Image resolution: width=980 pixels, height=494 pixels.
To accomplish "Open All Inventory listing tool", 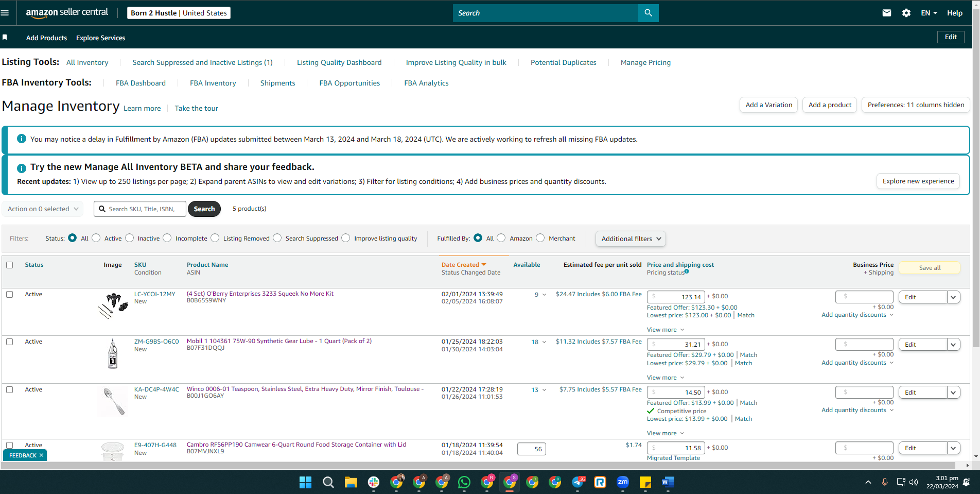I will coord(87,62).
